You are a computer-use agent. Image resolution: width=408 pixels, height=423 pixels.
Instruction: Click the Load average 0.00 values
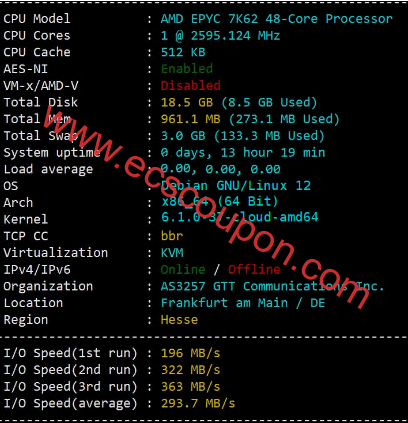tap(220, 169)
